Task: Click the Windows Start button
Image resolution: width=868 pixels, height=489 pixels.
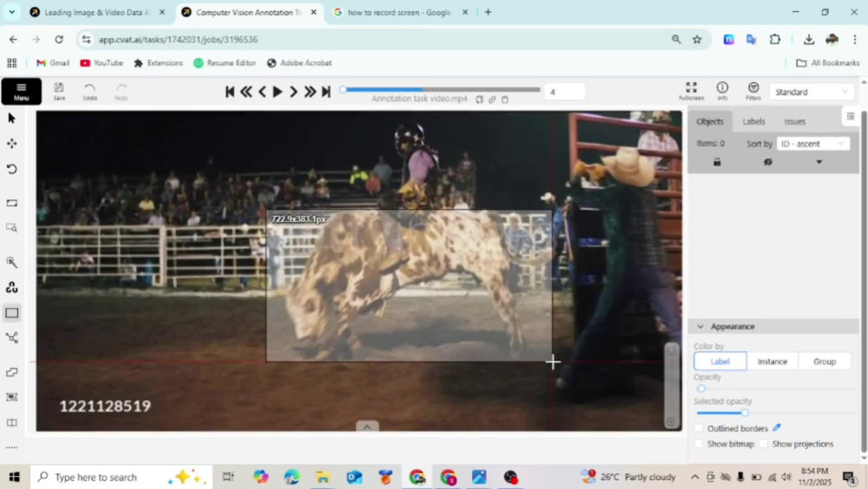Action: [x=14, y=477]
